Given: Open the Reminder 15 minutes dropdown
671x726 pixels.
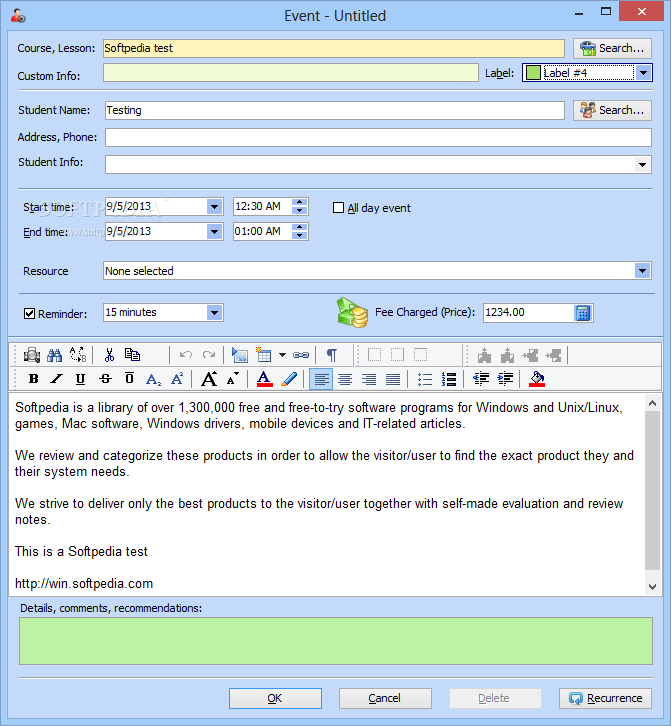Looking at the screenshot, I should (214, 313).
